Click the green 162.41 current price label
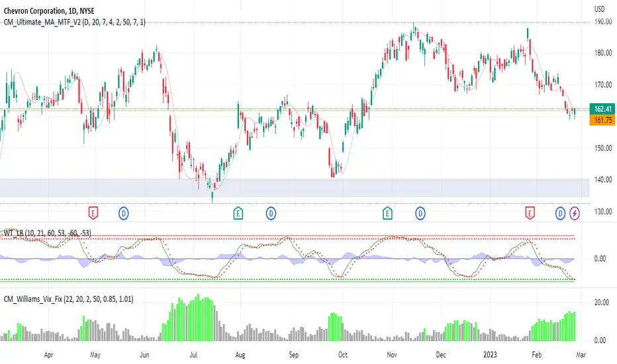617x364 pixels. (602, 109)
